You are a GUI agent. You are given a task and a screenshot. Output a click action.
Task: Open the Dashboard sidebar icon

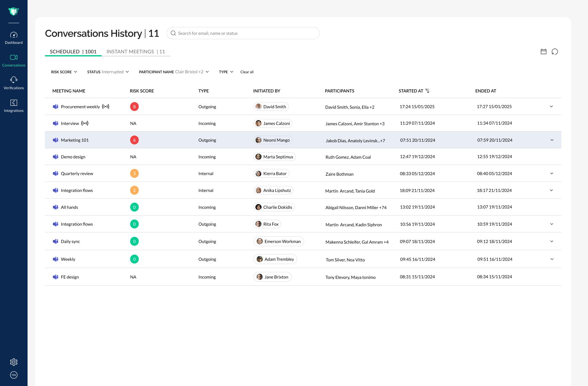[x=13, y=38]
